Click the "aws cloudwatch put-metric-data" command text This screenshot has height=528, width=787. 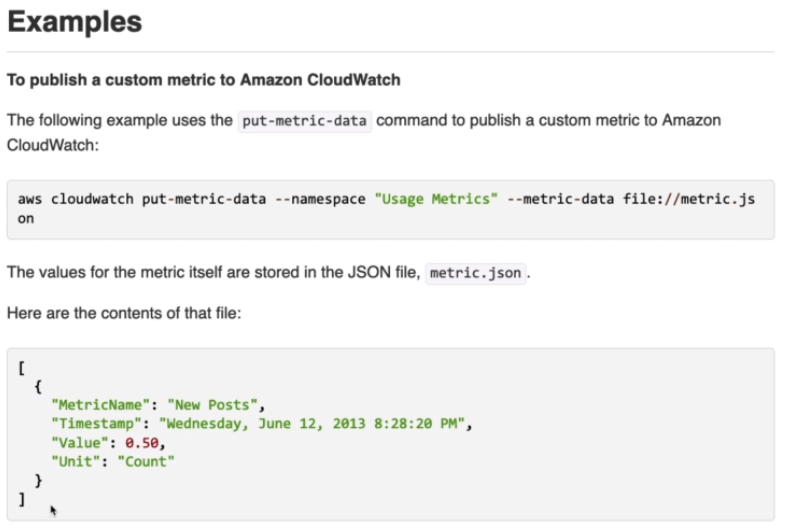pyautogui.click(x=142, y=199)
